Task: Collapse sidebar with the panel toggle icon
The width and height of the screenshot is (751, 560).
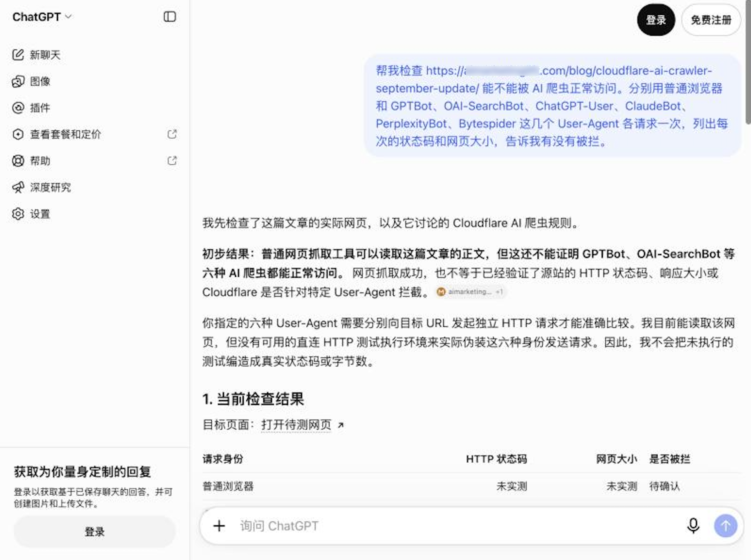Action: point(170,16)
